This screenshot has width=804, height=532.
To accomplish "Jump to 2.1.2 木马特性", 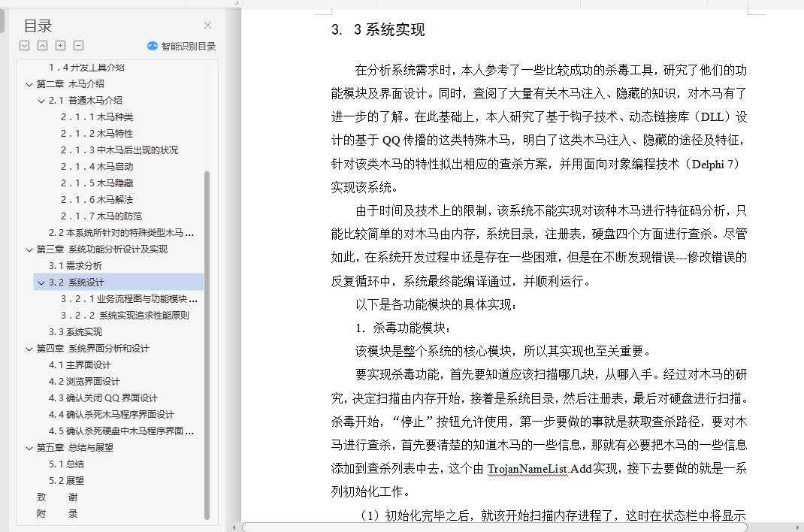I will tap(97, 133).
